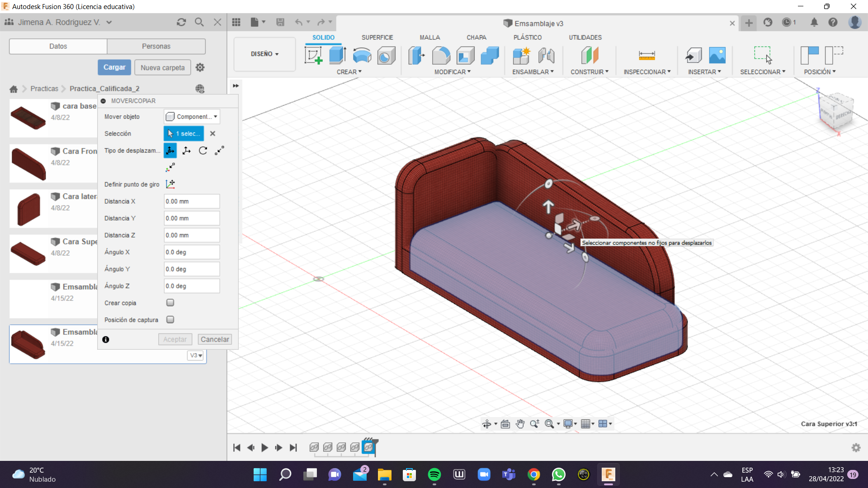Open the Mover objeto Component dropdown

[x=192, y=117]
